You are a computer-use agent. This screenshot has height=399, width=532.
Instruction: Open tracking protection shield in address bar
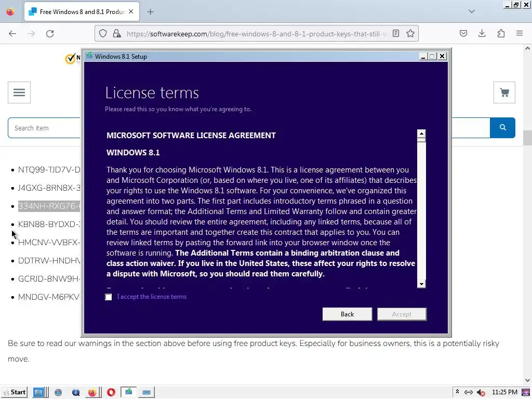103,34
